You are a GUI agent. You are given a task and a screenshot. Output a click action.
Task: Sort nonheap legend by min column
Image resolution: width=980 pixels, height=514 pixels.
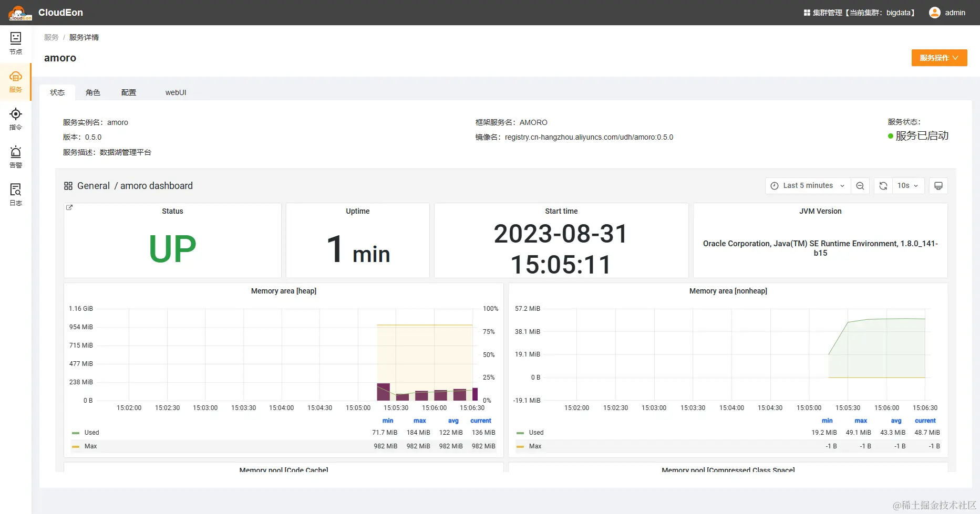point(827,421)
